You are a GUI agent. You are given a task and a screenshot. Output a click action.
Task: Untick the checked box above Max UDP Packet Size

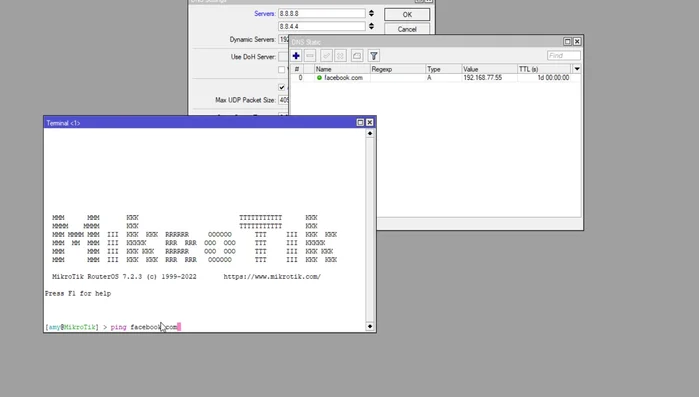(281, 87)
